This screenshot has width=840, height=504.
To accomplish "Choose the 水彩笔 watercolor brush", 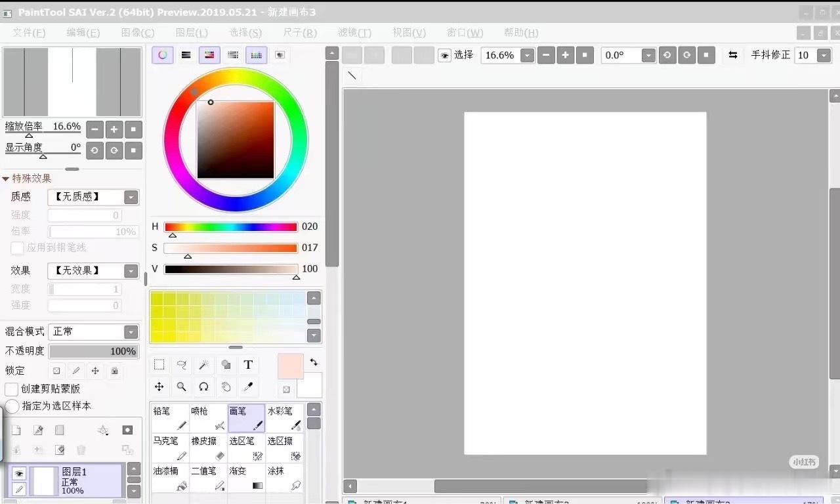I will [284, 418].
